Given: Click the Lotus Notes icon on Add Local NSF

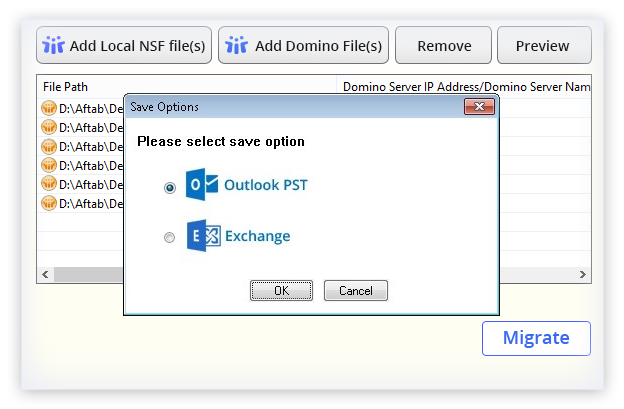Looking at the screenshot, I should click(53, 45).
